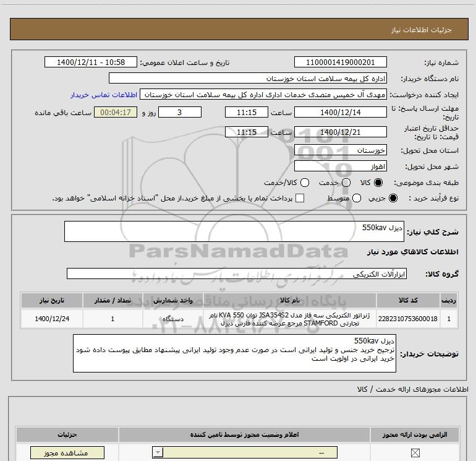Screen dimensions: 476x461
Task: Click the جزئیات column header in permits table
Action: coord(67,435)
